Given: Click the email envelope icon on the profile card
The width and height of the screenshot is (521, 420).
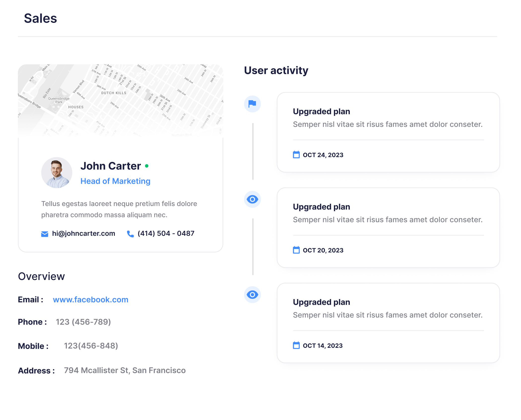Looking at the screenshot, I should [44, 233].
